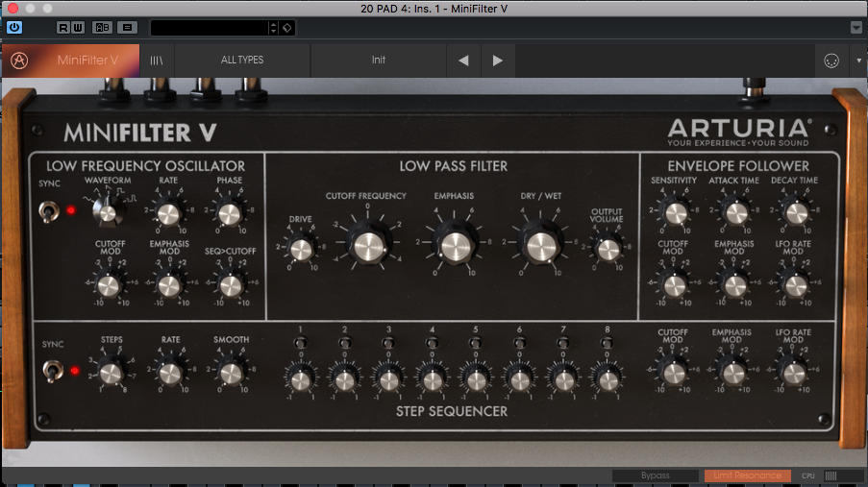Click the LFO PHASE knob
The width and height of the screenshot is (868, 487).
pos(229,214)
